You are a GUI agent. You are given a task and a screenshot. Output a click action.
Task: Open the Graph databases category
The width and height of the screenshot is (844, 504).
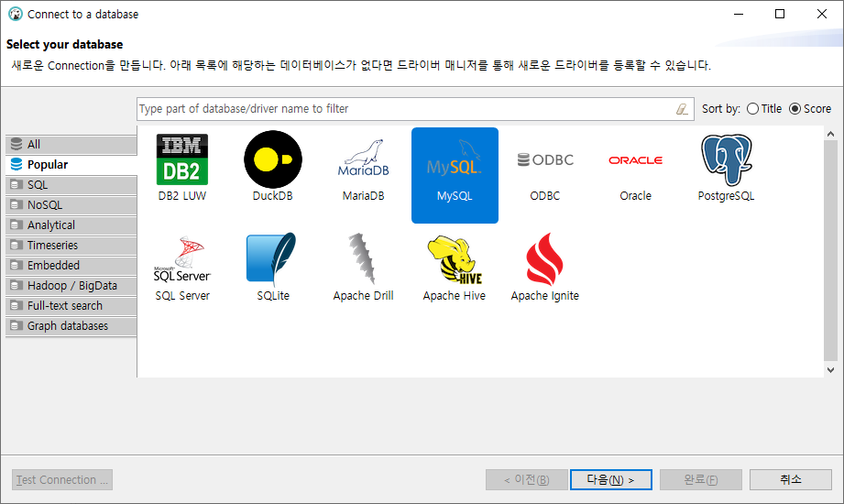pos(71,326)
